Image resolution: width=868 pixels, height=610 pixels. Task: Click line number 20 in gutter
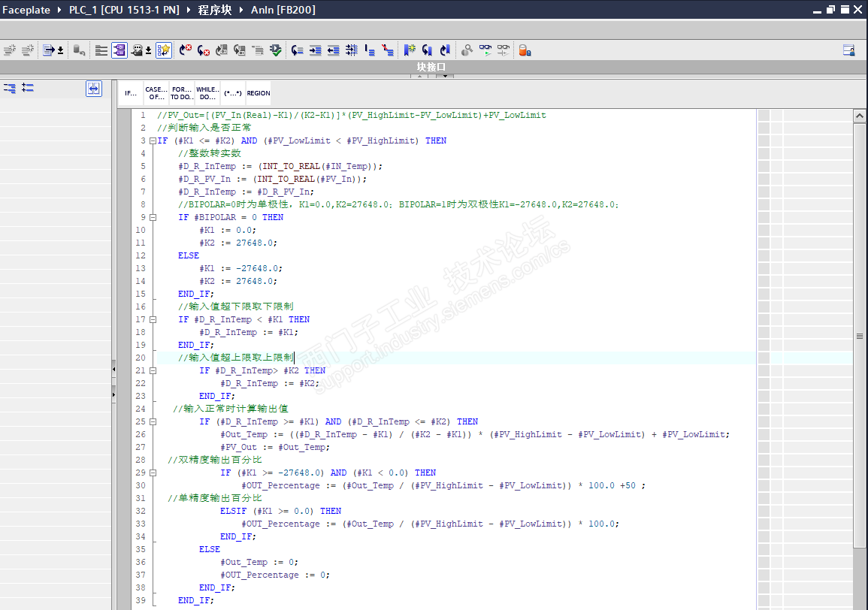141,358
